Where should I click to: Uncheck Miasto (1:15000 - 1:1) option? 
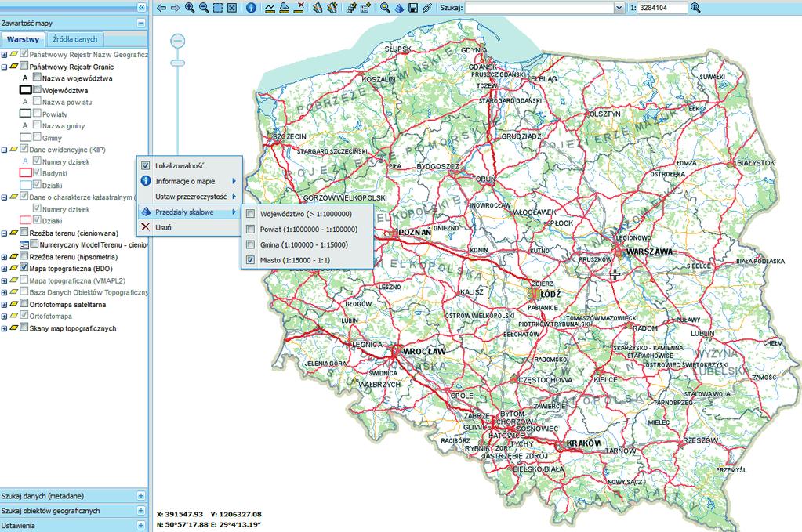click(251, 260)
